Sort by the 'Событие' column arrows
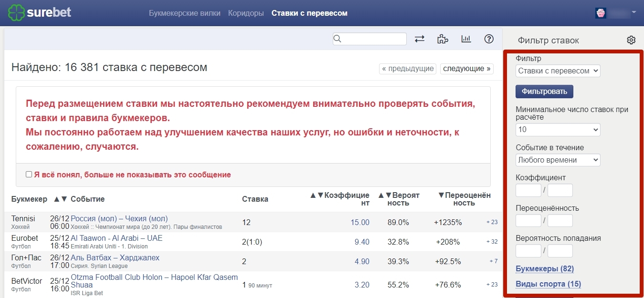 point(61,199)
